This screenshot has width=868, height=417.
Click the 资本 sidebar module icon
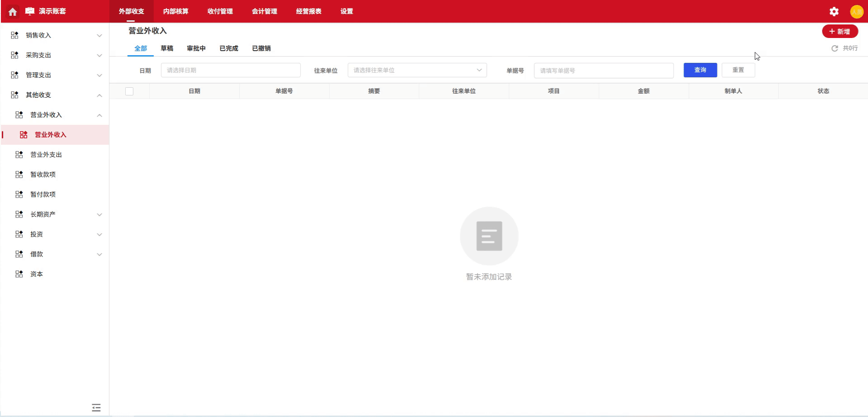pyautogui.click(x=19, y=274)
